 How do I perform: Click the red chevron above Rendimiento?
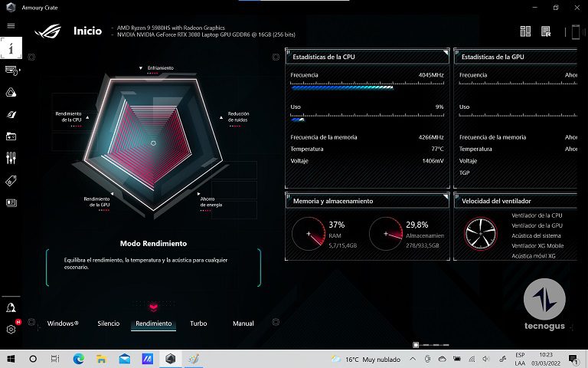153,307
